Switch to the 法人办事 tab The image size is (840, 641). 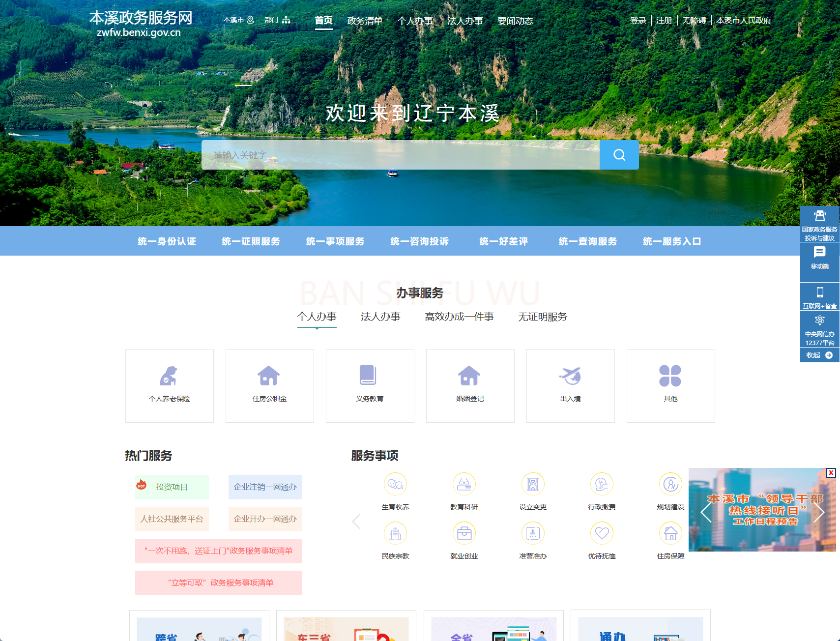(380, 317)
